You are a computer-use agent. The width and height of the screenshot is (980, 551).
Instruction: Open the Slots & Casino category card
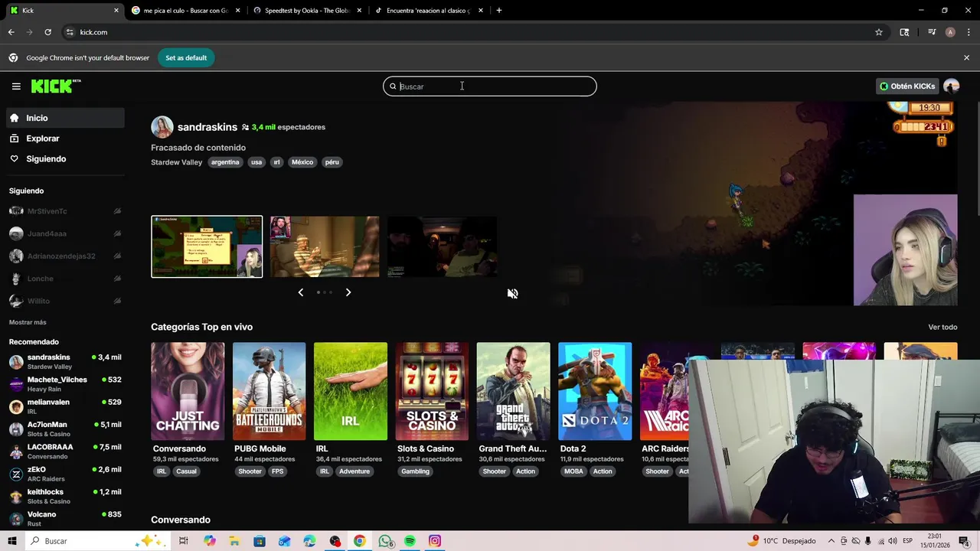(432, 391)
